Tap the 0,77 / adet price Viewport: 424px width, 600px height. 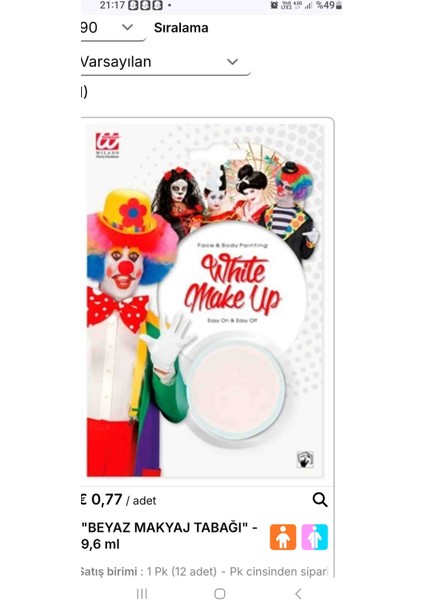[x=119, y=500]
